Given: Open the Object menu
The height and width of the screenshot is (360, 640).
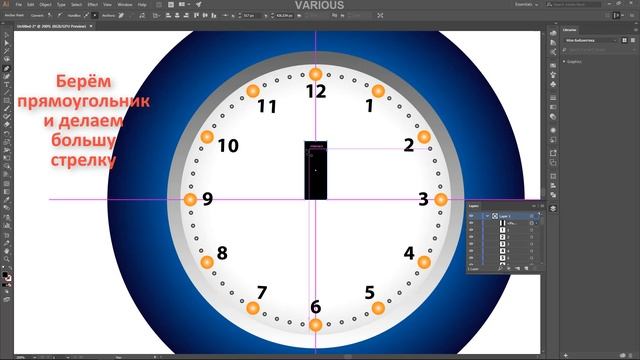Looking at the screenshot, I should pos(45,4).
